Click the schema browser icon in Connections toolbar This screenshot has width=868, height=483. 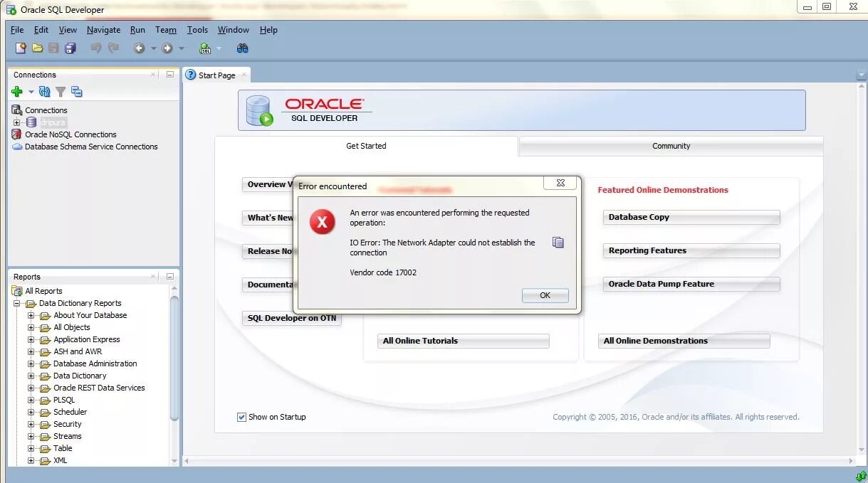(77, 92)
